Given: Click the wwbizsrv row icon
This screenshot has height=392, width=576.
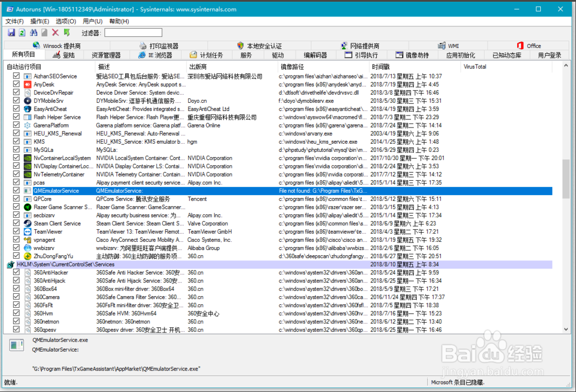Looking at the screenshot, I should (x=28, y=248).
